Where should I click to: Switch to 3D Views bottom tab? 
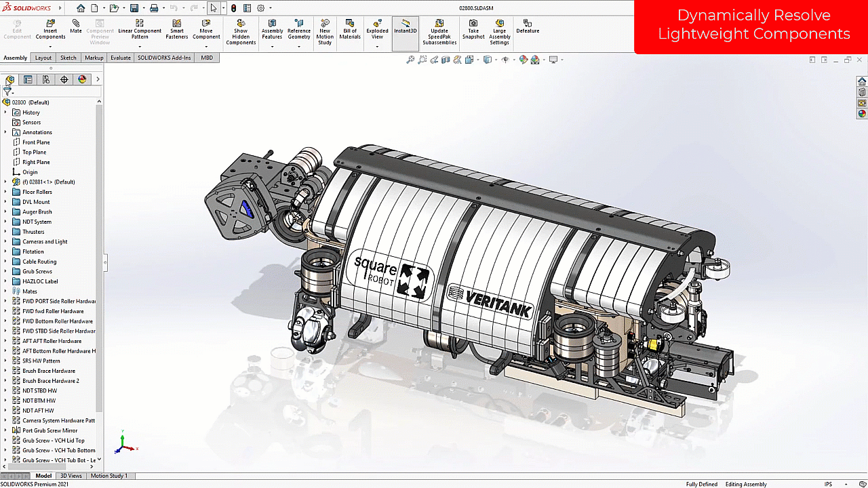pyautogui.click(x=71, y=476)
